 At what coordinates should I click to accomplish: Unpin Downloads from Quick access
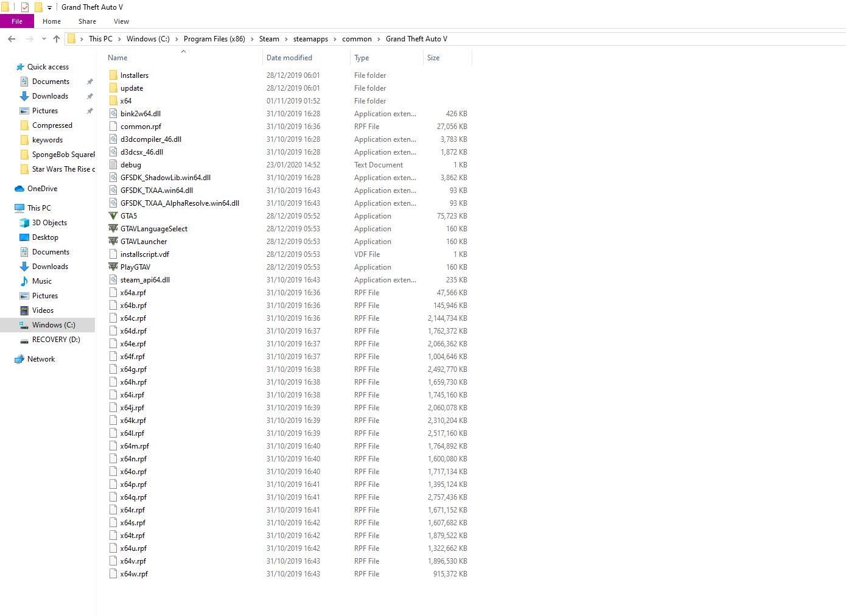pos(89,96)
